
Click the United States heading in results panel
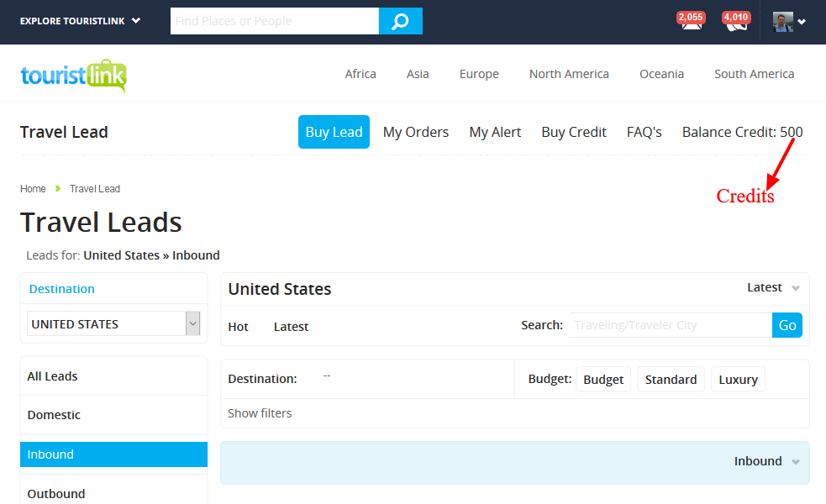[280, 289]
